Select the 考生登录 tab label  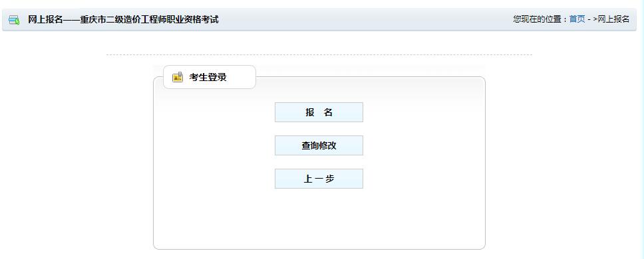click(x=208, y=77)
